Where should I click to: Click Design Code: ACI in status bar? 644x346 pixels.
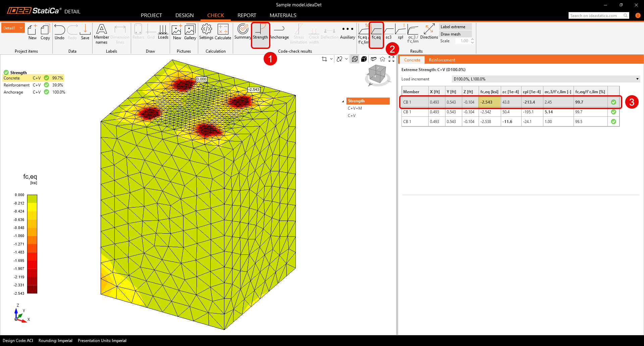point(18,341)
